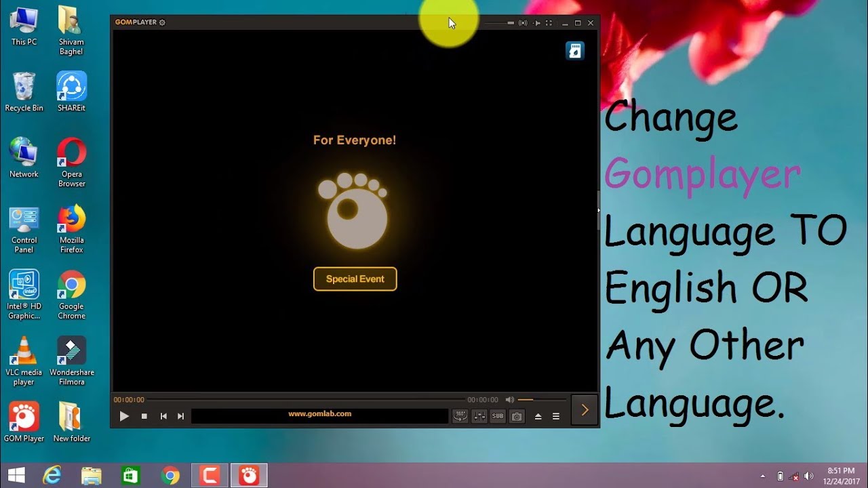
Task: Open Internet Explorer from taskbar
Action: (52, 476)
